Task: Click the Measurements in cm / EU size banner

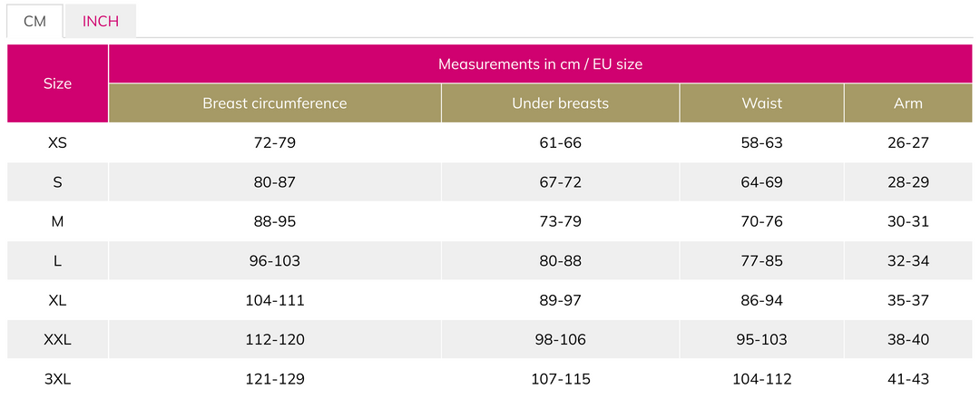Action: pyautogui.click(x=541, y=63)
